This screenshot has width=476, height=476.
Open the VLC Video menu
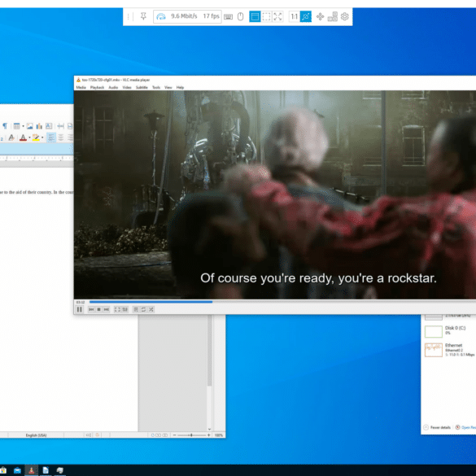pyautogui.click(x=127, y=87)
